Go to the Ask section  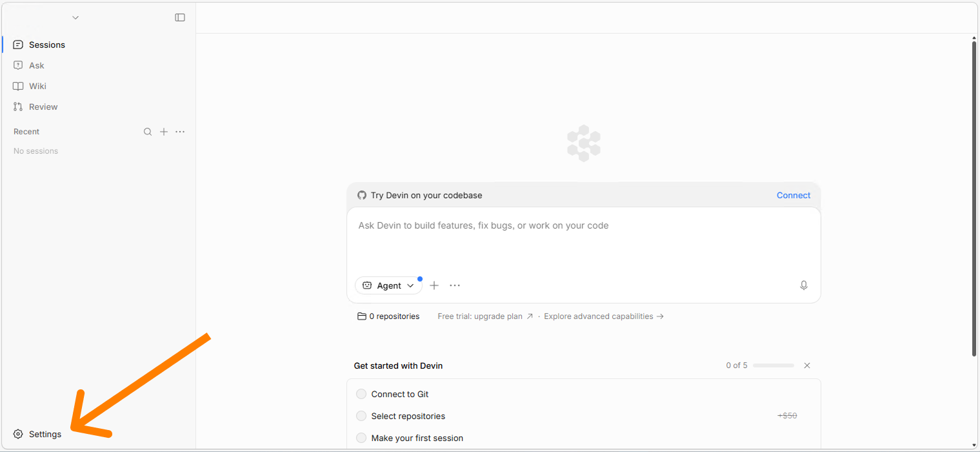click(37, 65)
